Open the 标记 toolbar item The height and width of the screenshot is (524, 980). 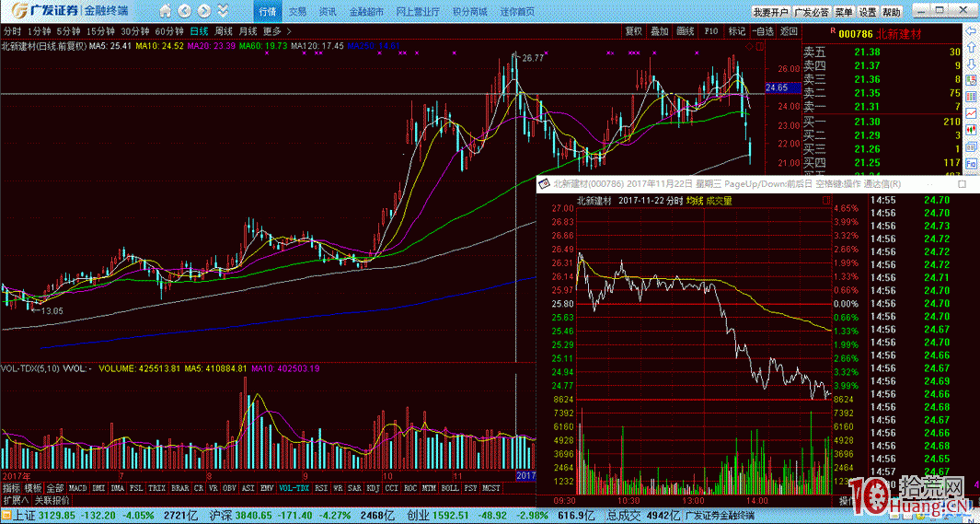[736, 31]
